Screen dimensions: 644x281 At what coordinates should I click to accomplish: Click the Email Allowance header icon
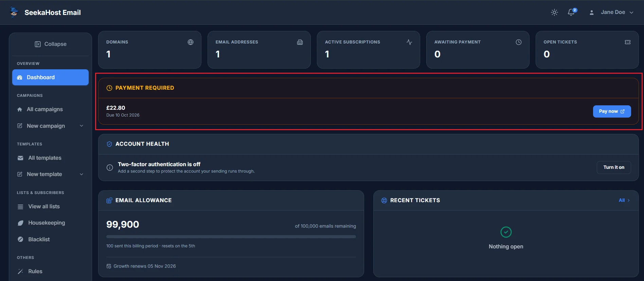pos(109,200)
